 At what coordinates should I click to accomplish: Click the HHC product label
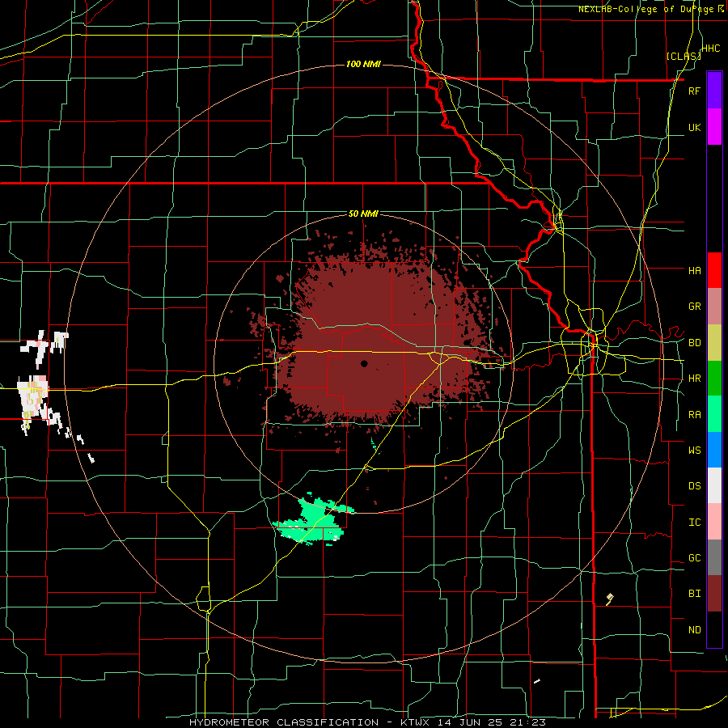(710, 49)
